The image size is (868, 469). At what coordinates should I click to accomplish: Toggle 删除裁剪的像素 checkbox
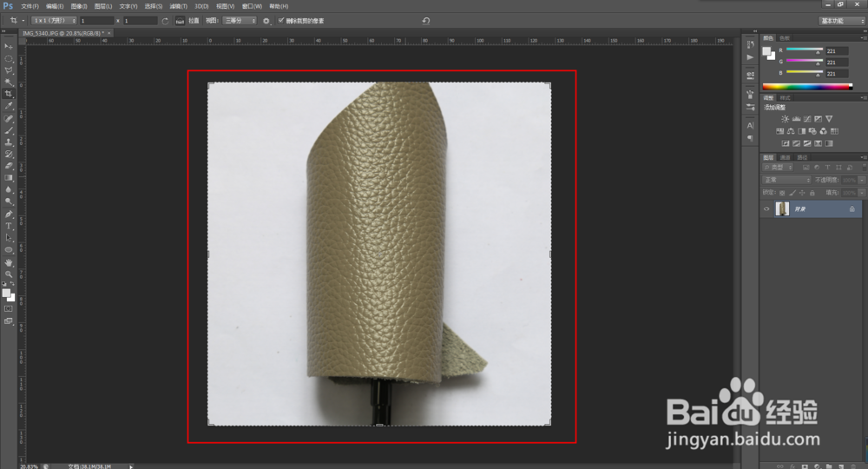[x=281, y=21]
